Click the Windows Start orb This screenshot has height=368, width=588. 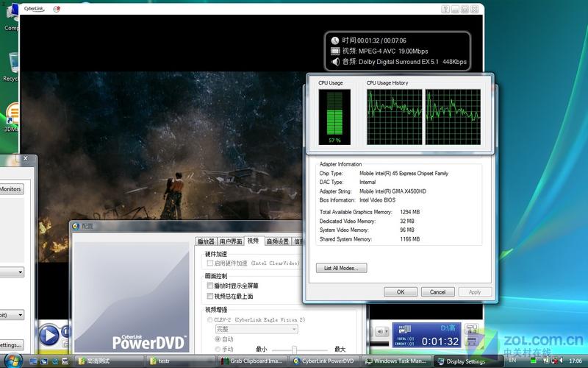pos(12,361)
